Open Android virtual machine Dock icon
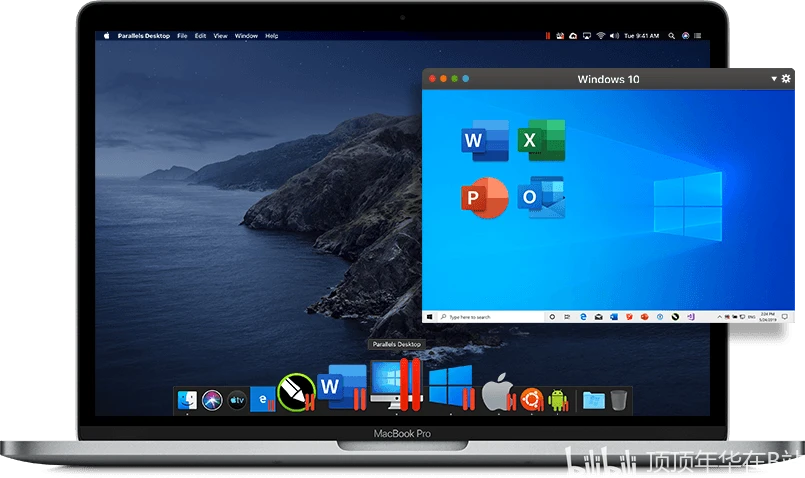Image resolution: width=805 pixels, height=478 pixels. click(558, 400)
